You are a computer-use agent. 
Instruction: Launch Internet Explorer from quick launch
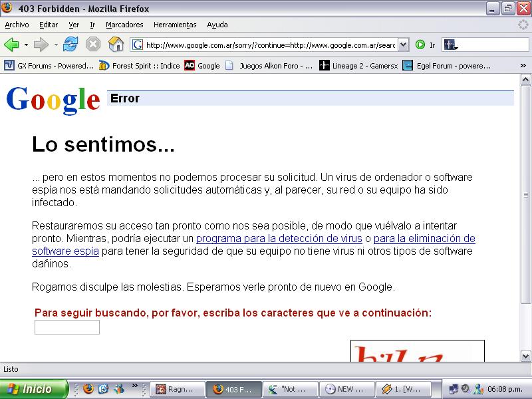pyautogui.click(x=104, y=389)
